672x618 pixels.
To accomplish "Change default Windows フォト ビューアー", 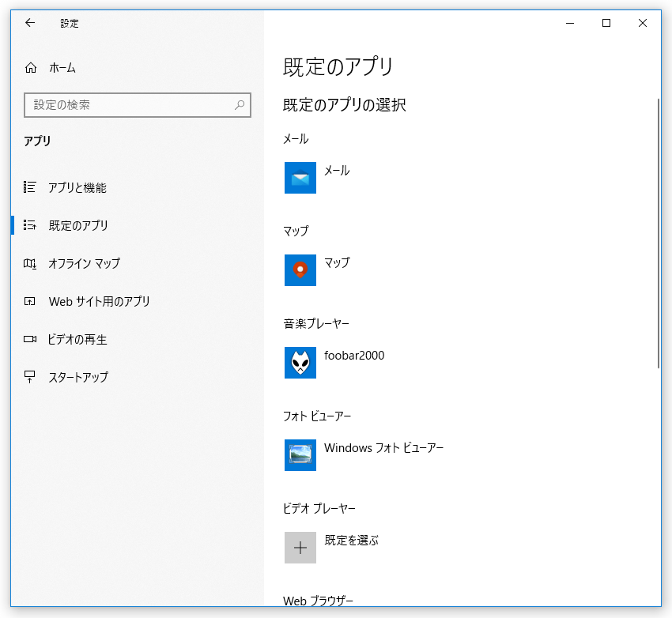I will 383,448.
